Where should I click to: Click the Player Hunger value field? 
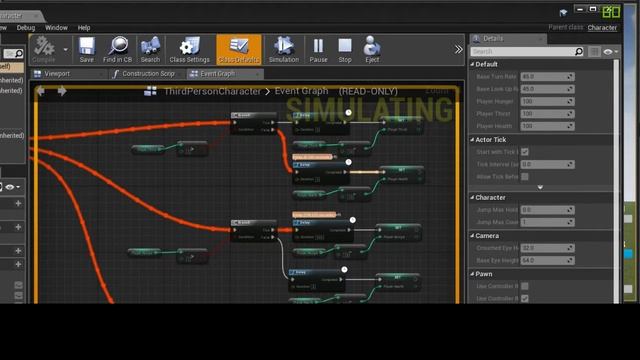coord(547,101)
